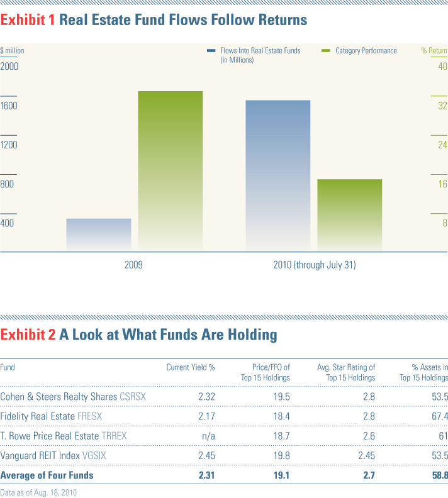Click the Exhibit 2 table title
The width and height of the screenshot is (448, 498).
138,335
